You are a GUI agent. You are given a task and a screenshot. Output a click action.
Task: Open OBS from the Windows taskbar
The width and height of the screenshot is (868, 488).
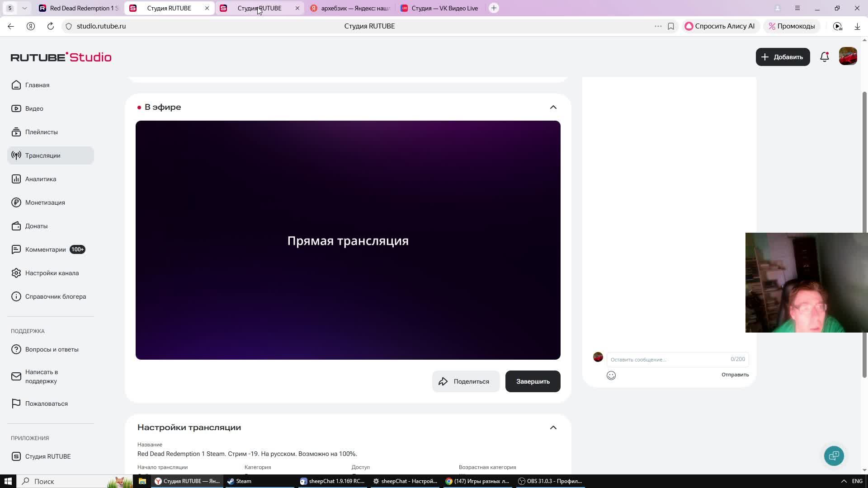(x=550, y=481)
